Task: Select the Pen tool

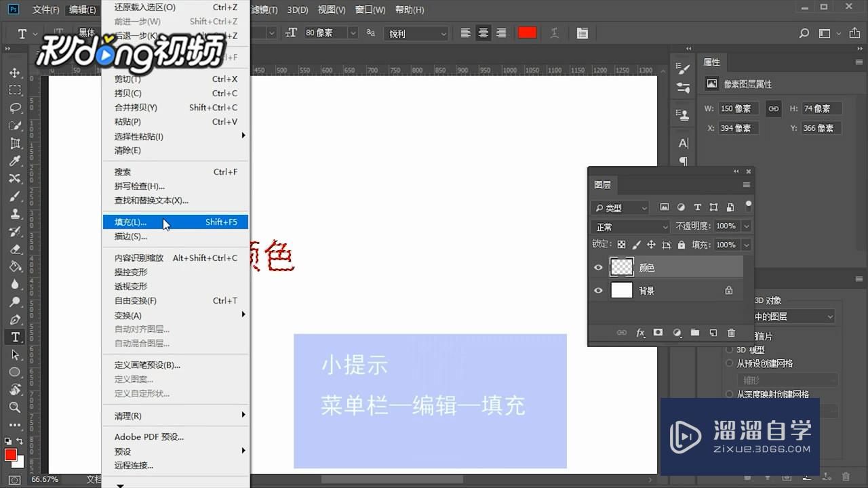Action: [x=15, y=319]
